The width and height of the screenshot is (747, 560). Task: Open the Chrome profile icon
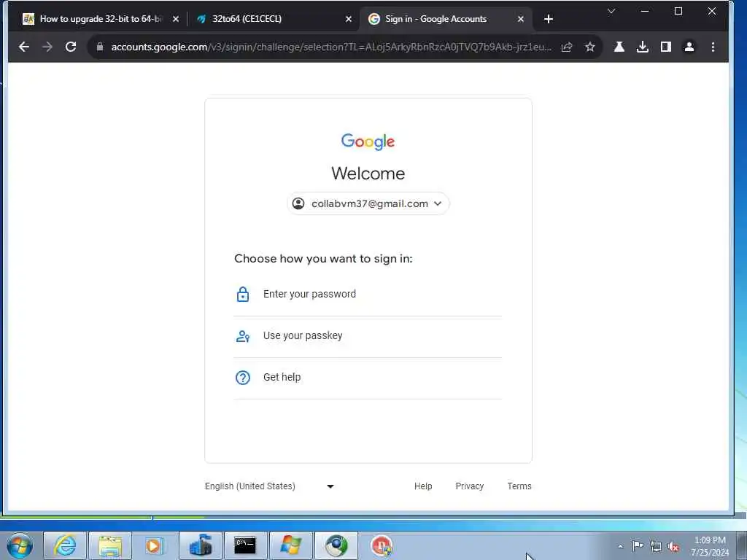click(689, 47)
